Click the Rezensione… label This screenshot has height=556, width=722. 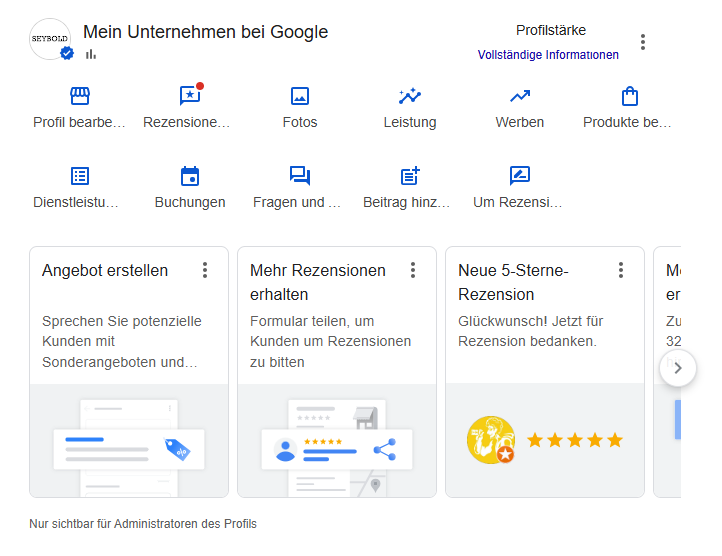click(x=186, y=123)
